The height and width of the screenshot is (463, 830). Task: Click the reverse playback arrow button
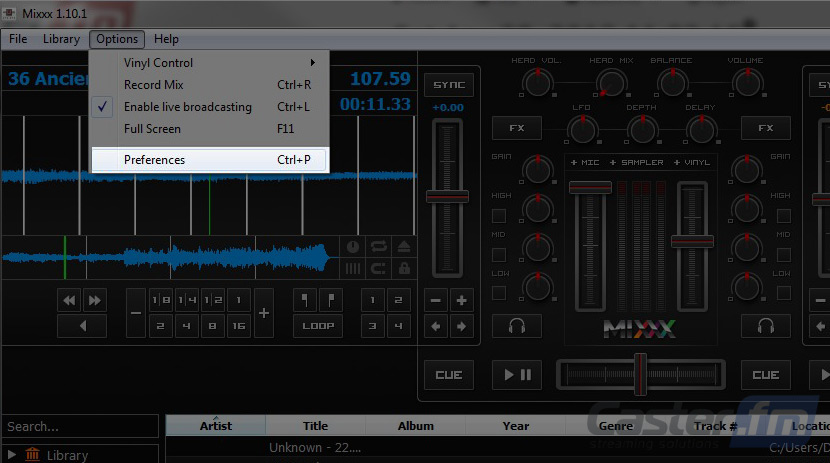(82, 326)
